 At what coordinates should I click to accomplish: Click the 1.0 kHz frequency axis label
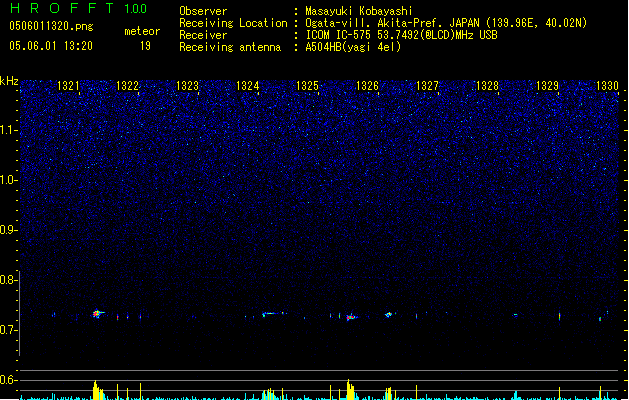click(8, 180)
